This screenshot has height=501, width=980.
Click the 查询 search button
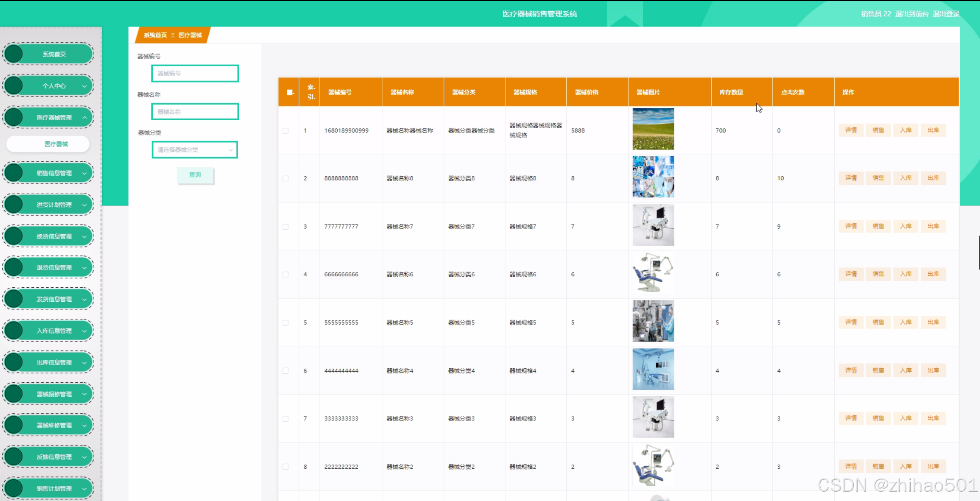pos(195,175)
